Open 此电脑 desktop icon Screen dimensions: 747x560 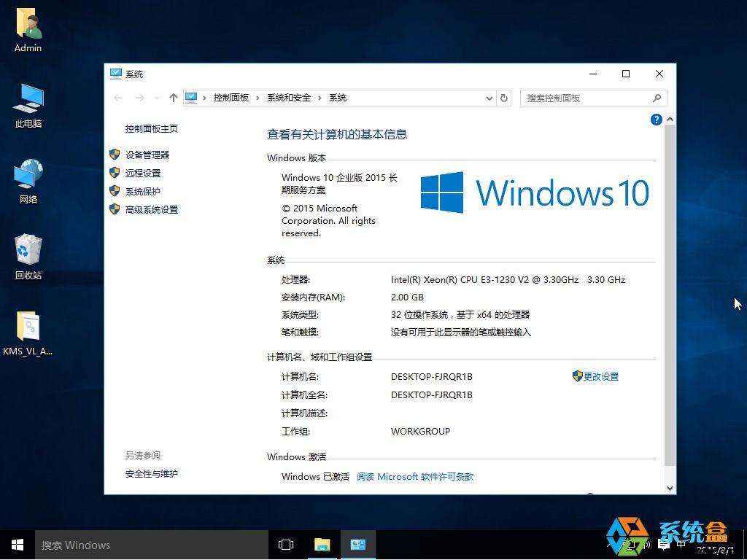pyautogui.click(x=27, y=98)
